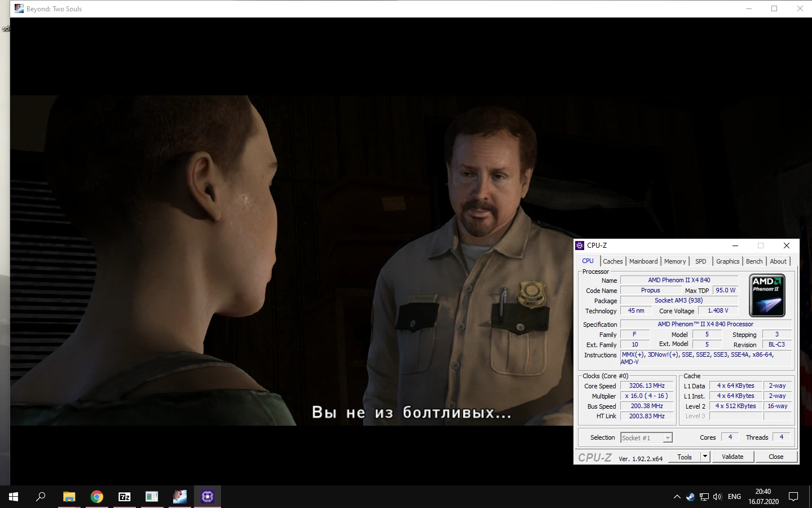Switch to the SPD tab
Viewport: 812px width, 508px height.
coord(701,261)
